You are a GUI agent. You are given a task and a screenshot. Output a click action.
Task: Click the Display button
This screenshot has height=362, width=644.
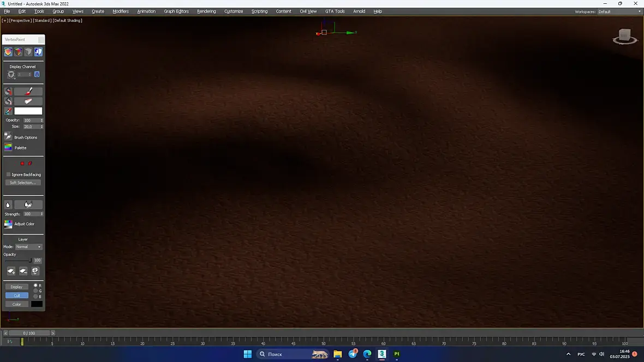coord(16,287)
